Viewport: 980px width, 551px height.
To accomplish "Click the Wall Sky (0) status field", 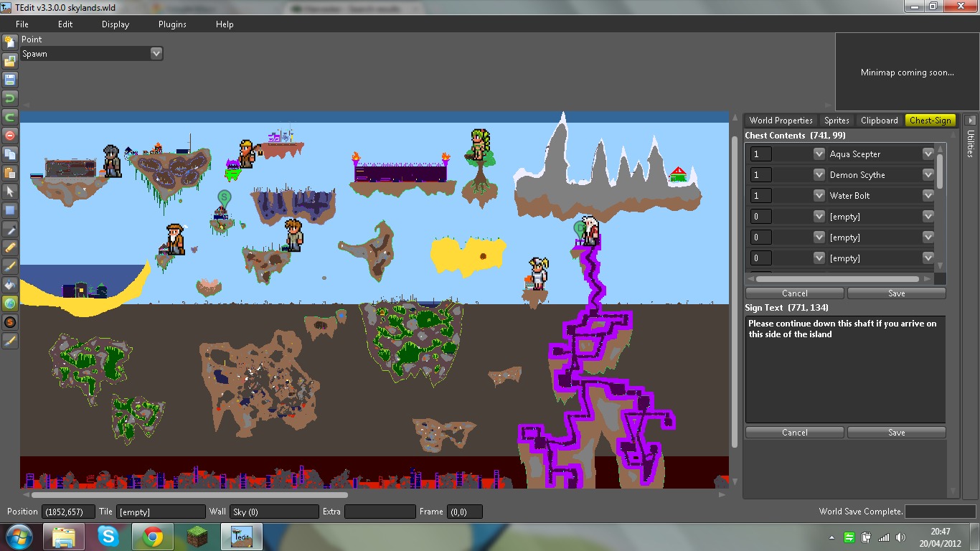I will 274,512.
